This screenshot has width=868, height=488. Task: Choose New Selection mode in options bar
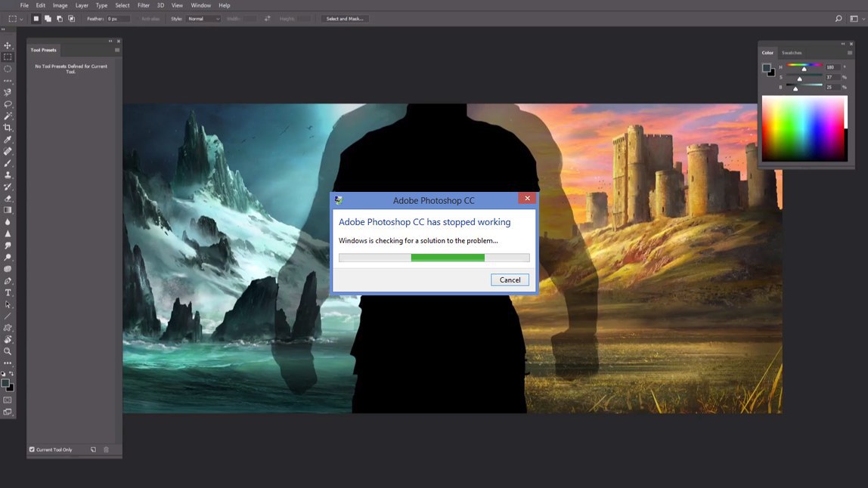pyautogui.click(x=36, y=19)
